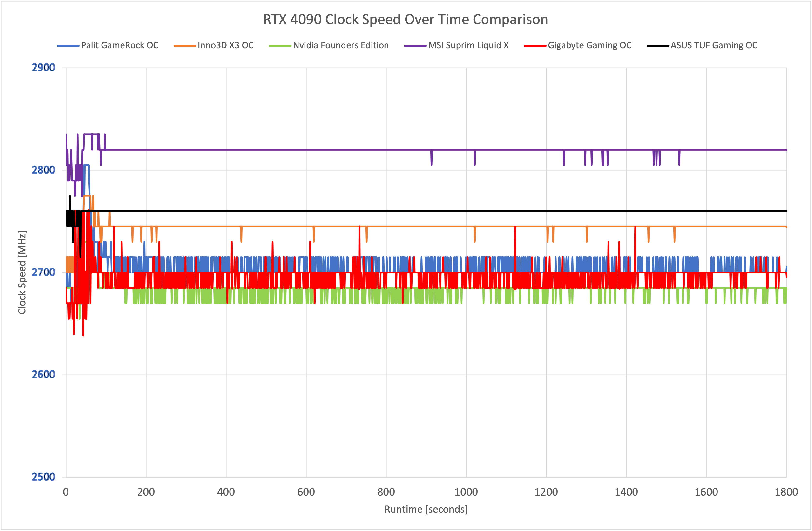Click the Clock Speed [MHz] axis title
This screenshot has height=531, width=812.
(22, 272)
